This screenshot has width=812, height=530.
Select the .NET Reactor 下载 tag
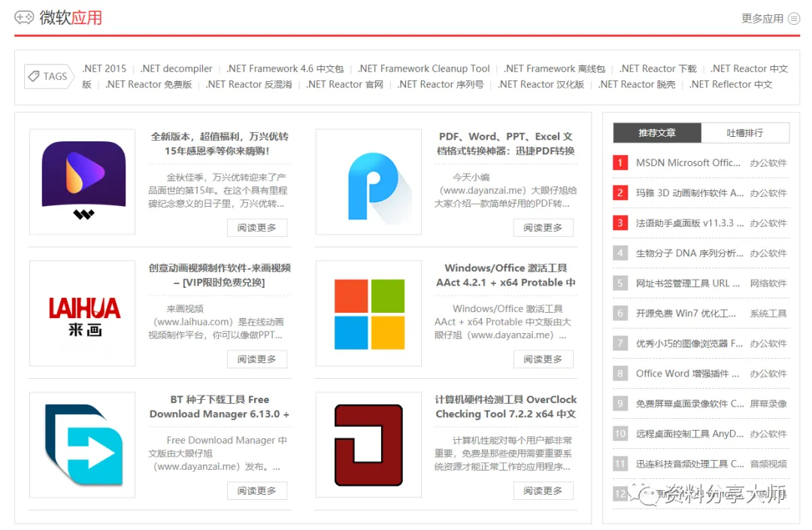[x=658, y=68]
